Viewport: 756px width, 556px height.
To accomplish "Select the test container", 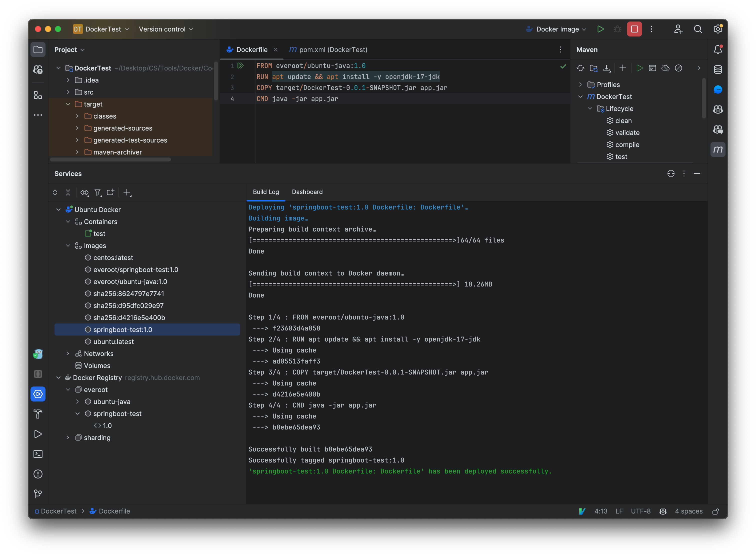I will [x=99, y=233].
